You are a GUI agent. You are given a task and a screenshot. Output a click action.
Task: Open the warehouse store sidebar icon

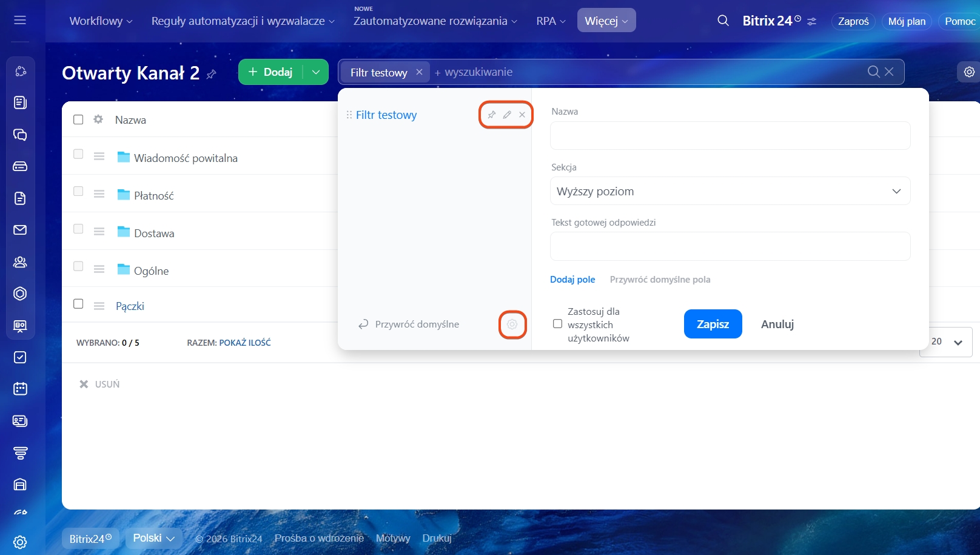coord(20,484)
